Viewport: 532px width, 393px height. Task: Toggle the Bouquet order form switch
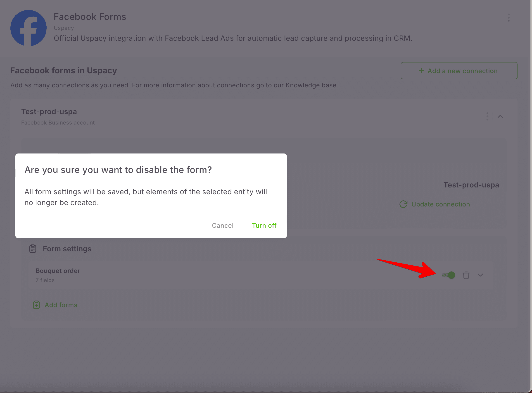tap(448, 275)
